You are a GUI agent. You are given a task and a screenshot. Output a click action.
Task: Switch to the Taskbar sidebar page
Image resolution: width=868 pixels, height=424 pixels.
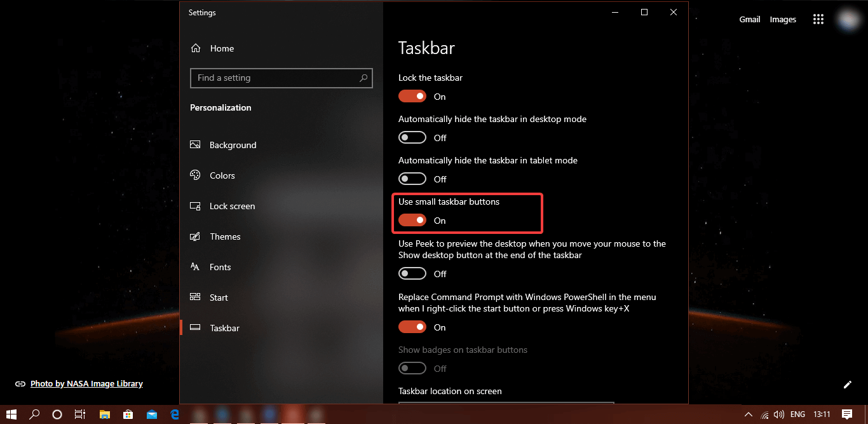pos(226,328)
